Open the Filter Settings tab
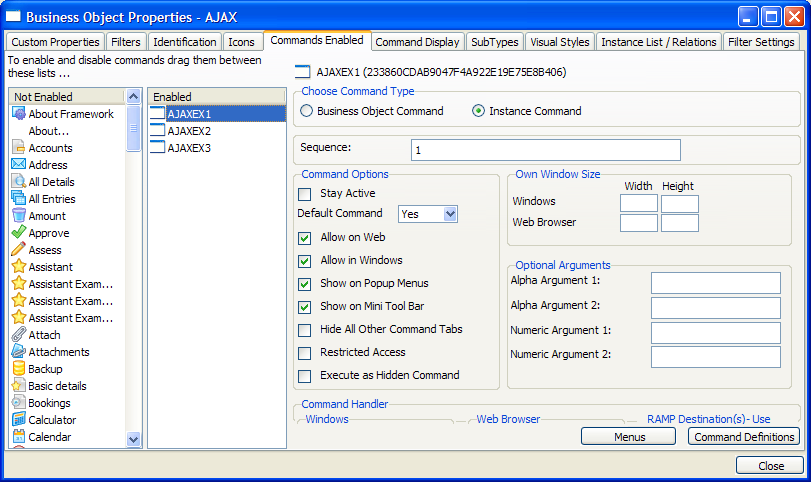The width and height of the screenshot is (811, 482). (761, 42)
